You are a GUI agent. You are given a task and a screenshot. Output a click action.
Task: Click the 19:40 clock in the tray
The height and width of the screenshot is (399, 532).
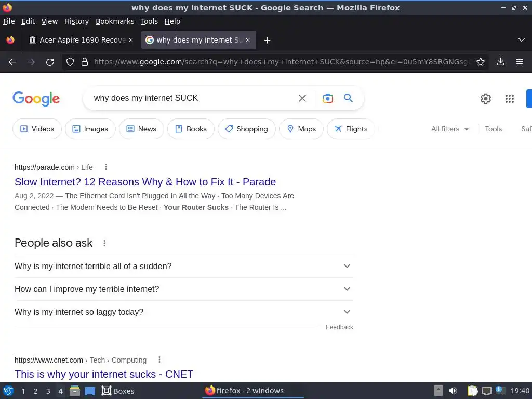520,391
